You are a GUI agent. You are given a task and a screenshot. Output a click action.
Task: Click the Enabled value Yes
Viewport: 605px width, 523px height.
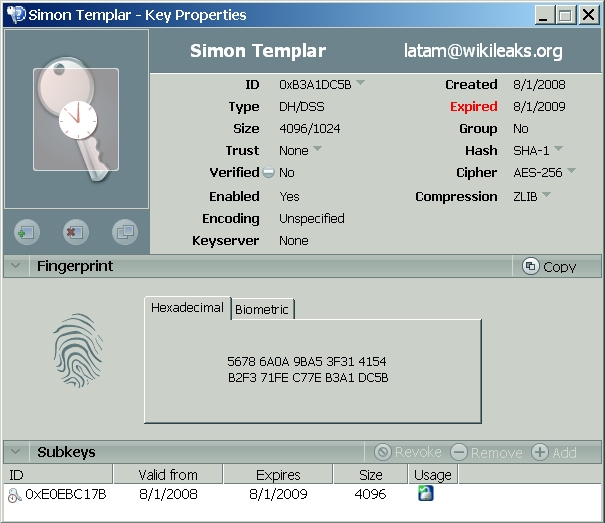click(289, 196)
